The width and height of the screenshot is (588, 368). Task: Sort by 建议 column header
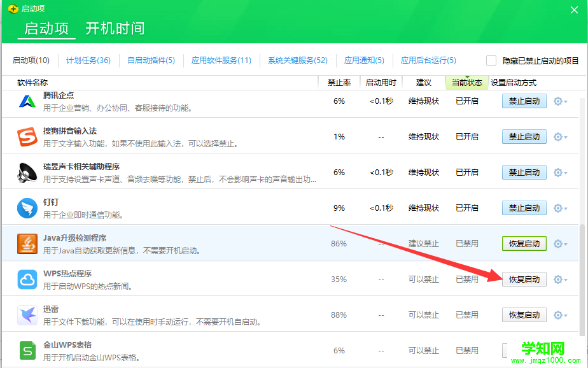pos(424,83)
